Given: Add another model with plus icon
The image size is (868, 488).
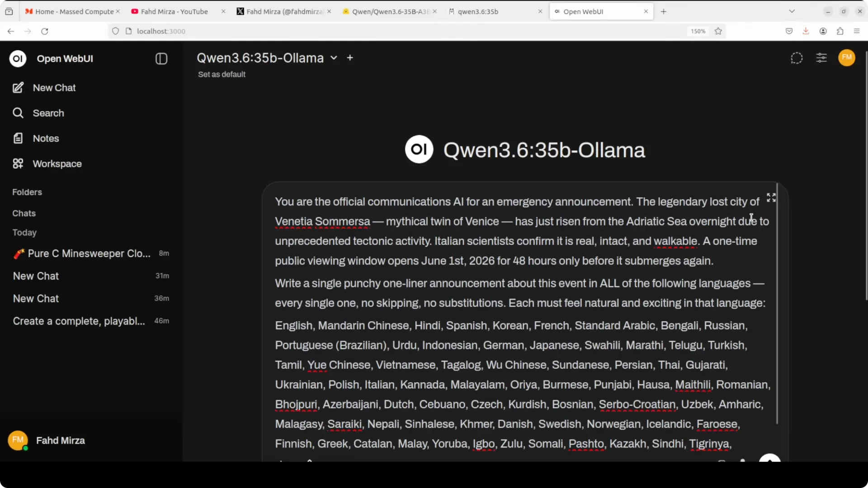Looking at the screenshot, I should tap(350, 58).
